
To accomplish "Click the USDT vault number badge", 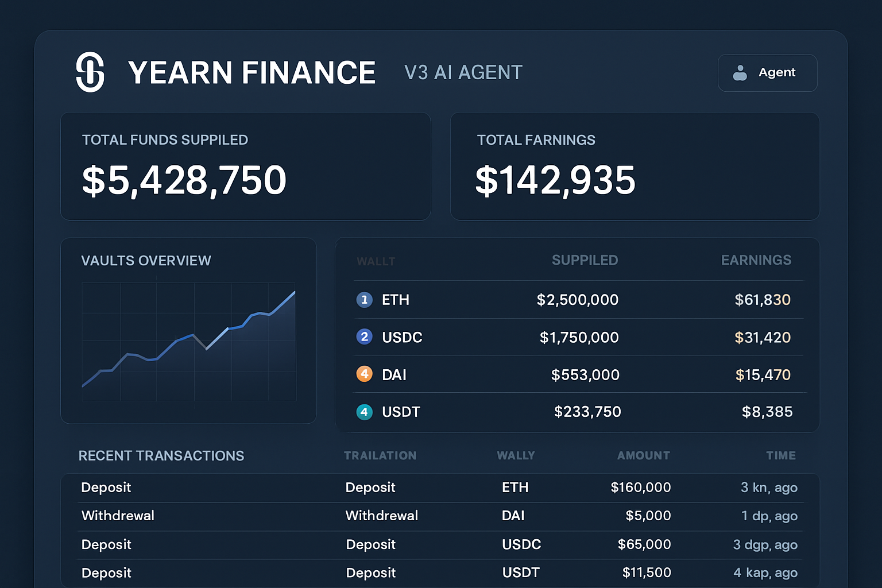I will [364, 412].
